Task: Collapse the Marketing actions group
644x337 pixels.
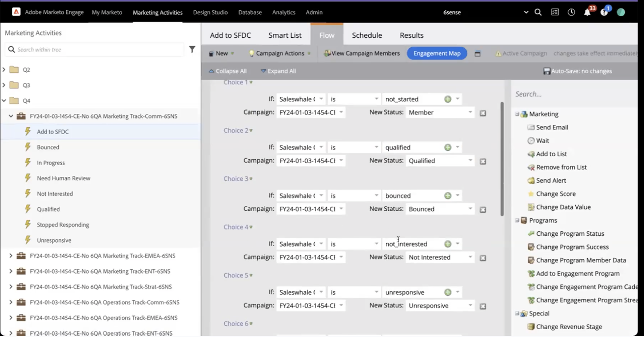Action: tap(517, 114)
